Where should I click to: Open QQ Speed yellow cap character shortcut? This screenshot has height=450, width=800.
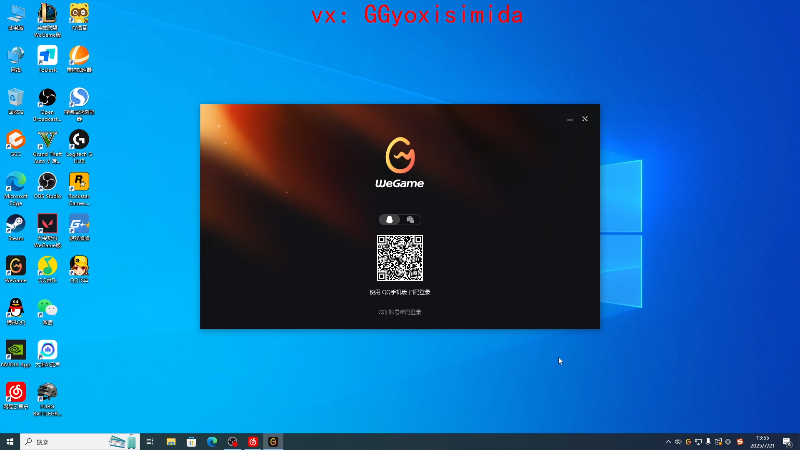79,270
